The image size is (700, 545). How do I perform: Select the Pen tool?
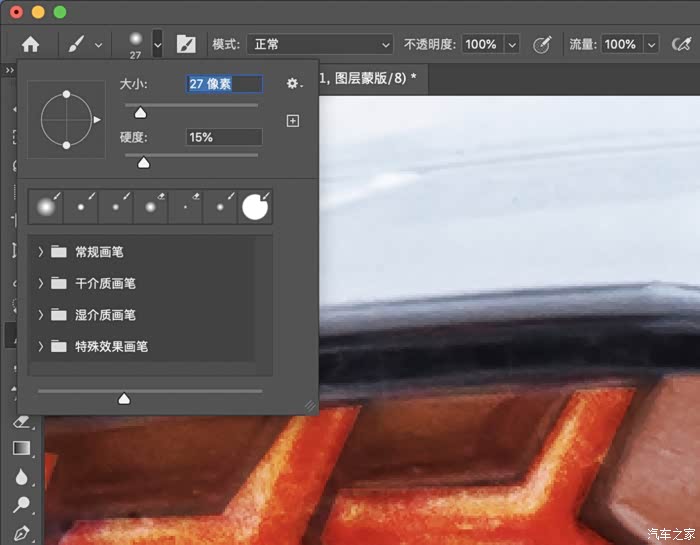coord(22,532)
